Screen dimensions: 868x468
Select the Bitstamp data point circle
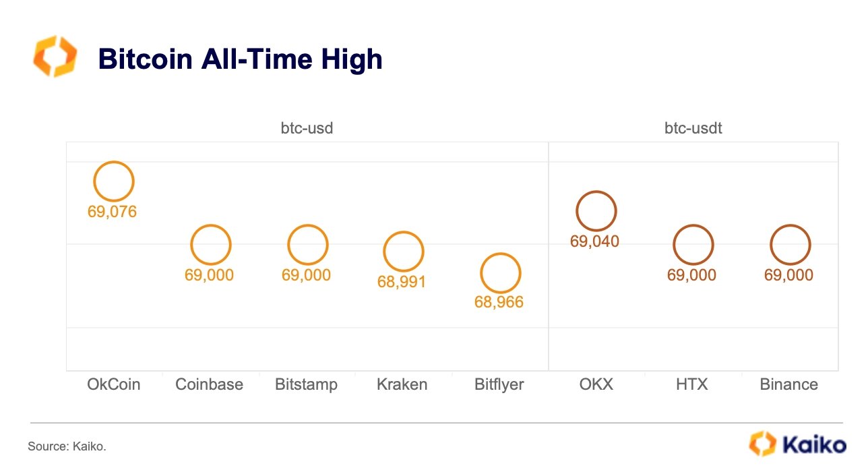click(x=308, y=245)
